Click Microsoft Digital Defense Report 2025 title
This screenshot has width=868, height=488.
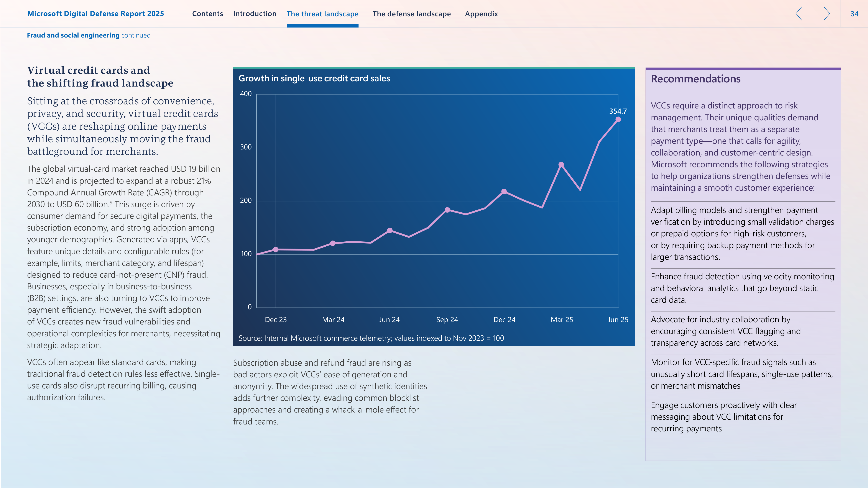click(96, 14)
